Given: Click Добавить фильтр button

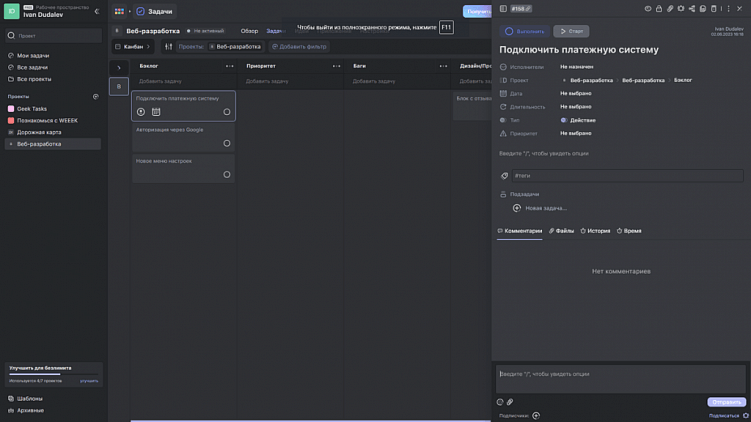Looking at the screenshot, I should pos(299,46).
